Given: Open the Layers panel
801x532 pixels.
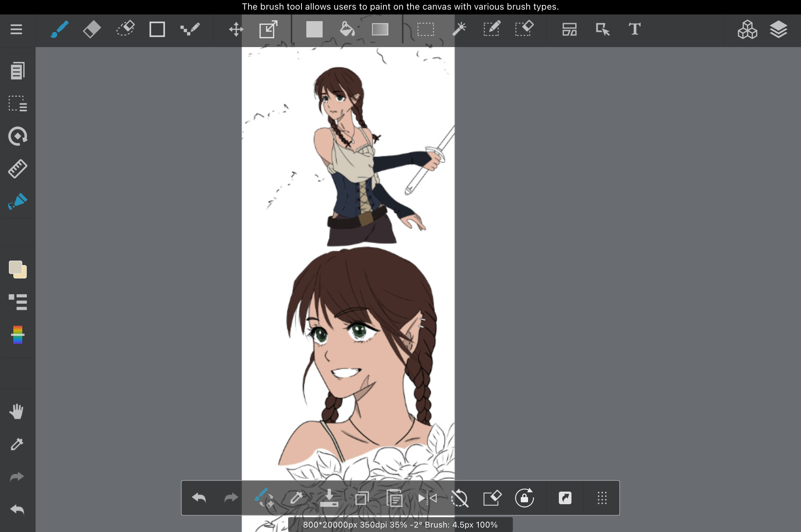Looking at the screenshot, I should click(778, 29).
